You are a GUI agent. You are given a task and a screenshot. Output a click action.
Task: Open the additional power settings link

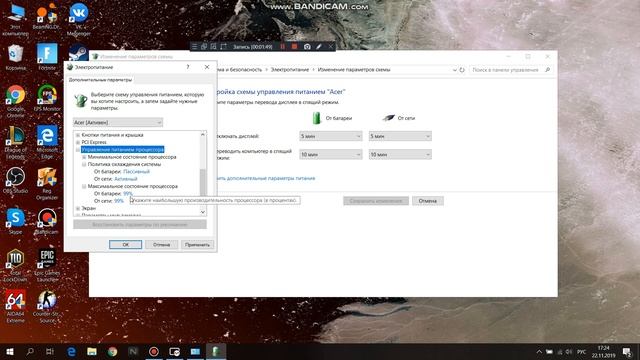tap(266, 178)
